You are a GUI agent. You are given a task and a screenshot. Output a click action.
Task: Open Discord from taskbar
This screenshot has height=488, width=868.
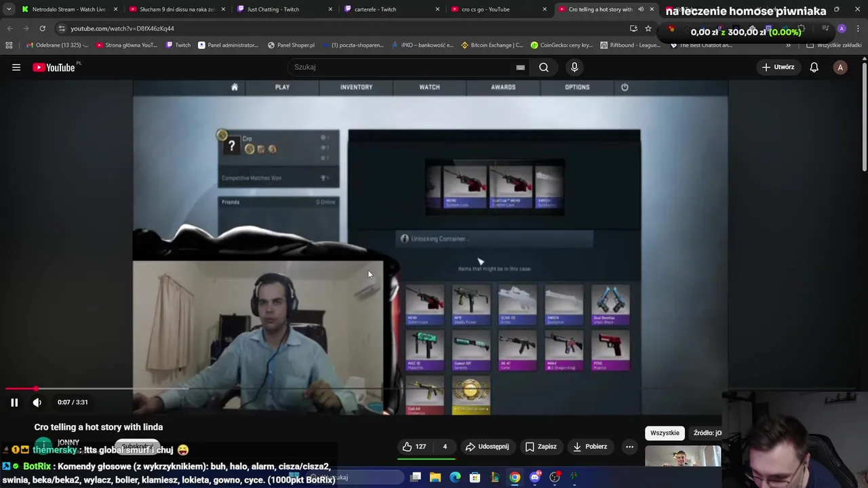[x=535, y=477]
